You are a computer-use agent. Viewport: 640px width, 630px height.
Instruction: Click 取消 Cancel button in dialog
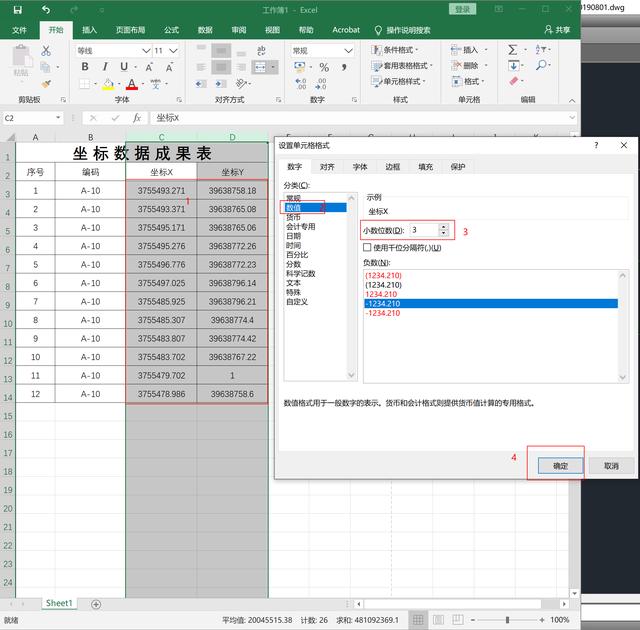[x=611, y=466]
